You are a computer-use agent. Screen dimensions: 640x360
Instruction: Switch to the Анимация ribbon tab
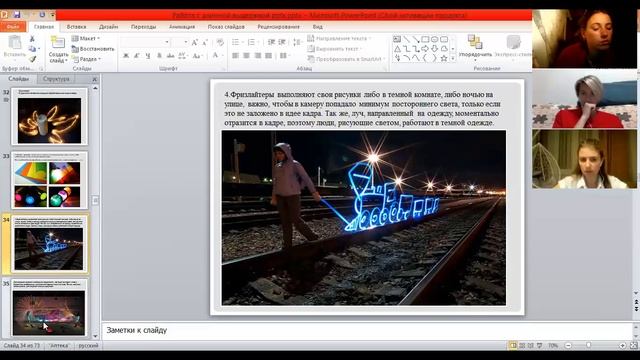coord(182,27)
